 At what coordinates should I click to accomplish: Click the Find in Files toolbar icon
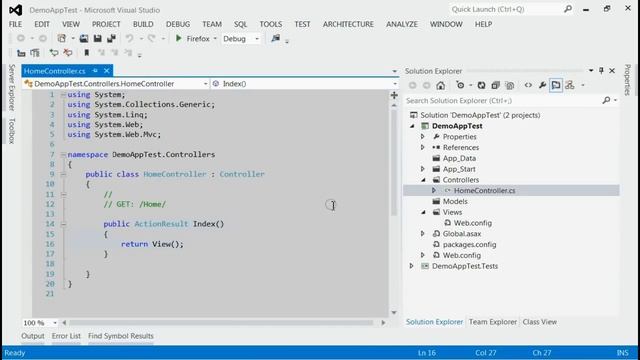click(276, 38)
